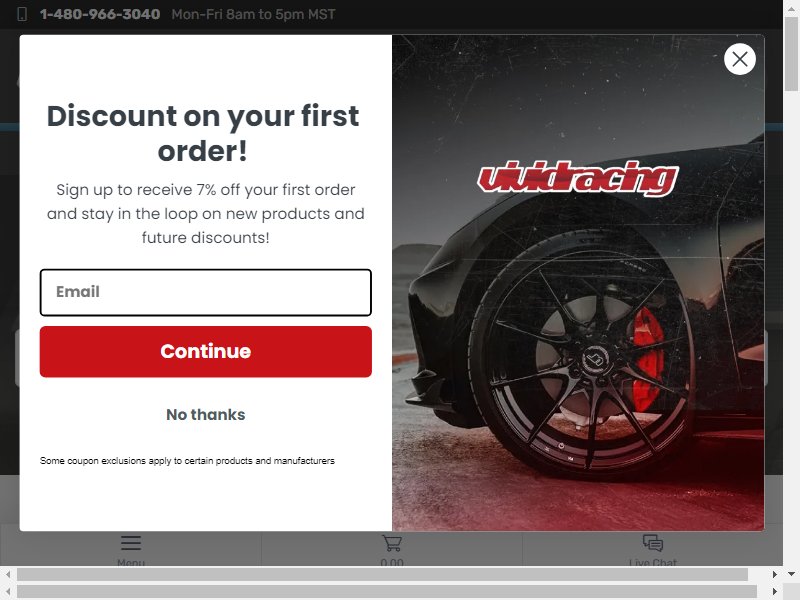Decline the offer with No thanks
The width and height of the screenshot is (800, 600).
click(x=206, y=414)
